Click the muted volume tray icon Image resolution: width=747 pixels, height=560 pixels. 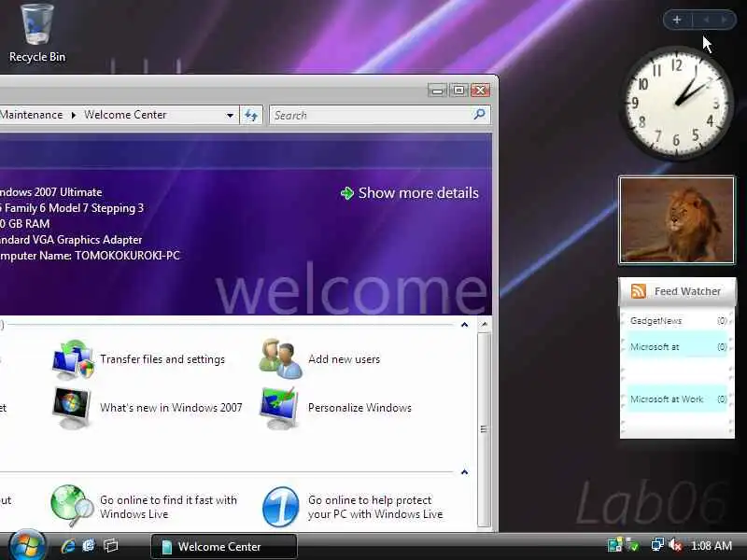[675, 545]
